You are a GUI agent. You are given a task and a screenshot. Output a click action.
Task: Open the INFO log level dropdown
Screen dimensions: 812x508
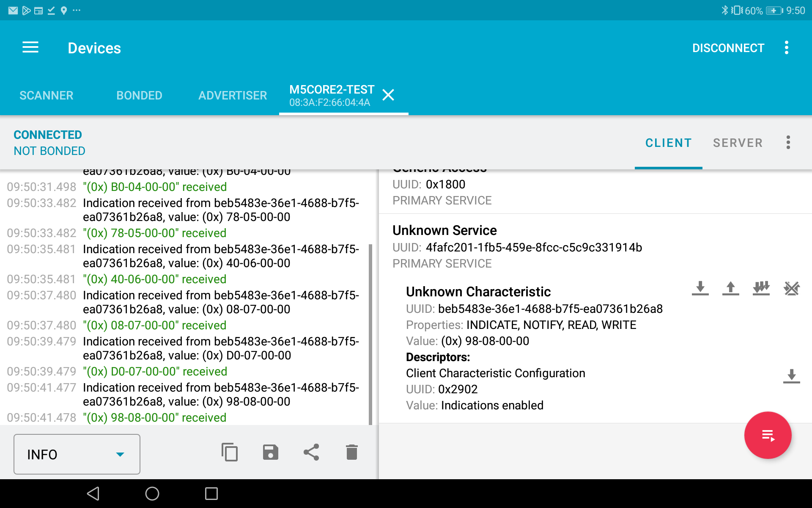77,454
